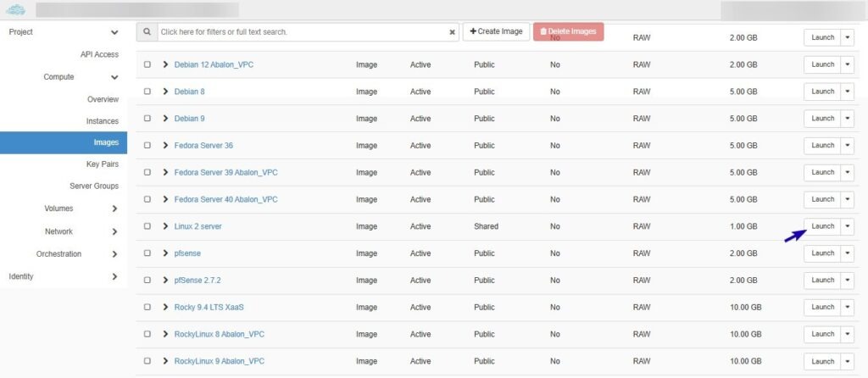Click the 1.00 GB size value
Image resolution: width=868 pixels, height=378 pixels.
click(x=743, y=226)
